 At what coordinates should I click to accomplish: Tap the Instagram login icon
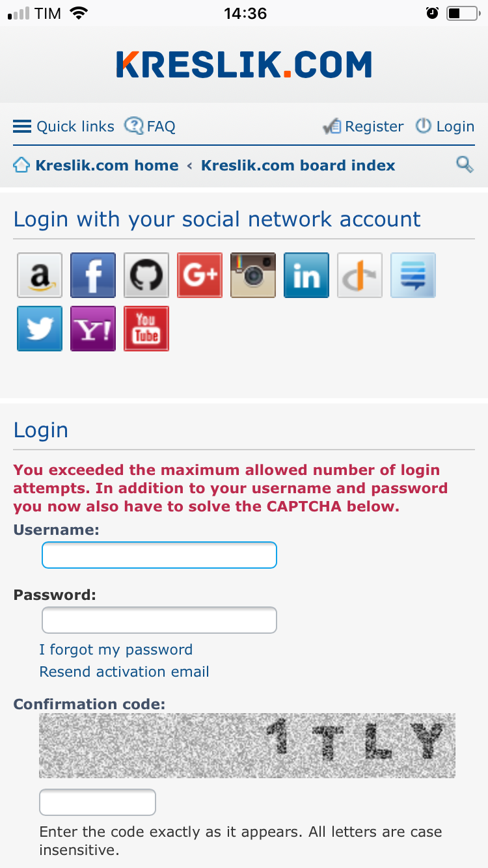(253, 275)
